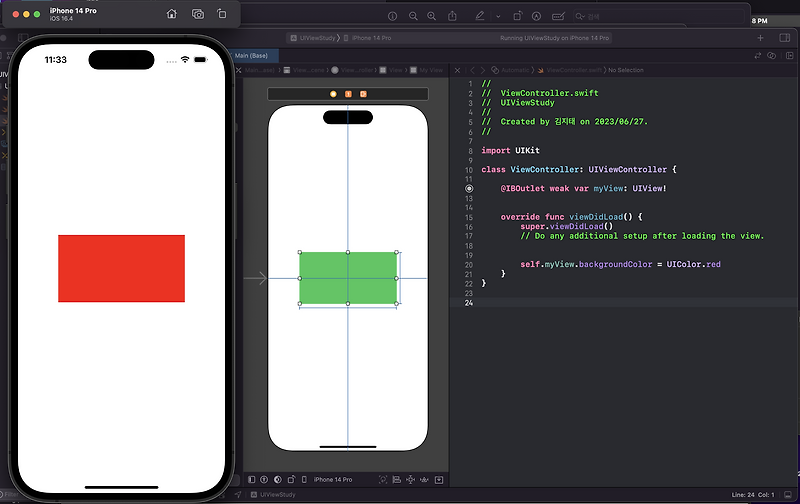
Task: Toggle canvas appearance light/dark icon
Action: [278, 480]
